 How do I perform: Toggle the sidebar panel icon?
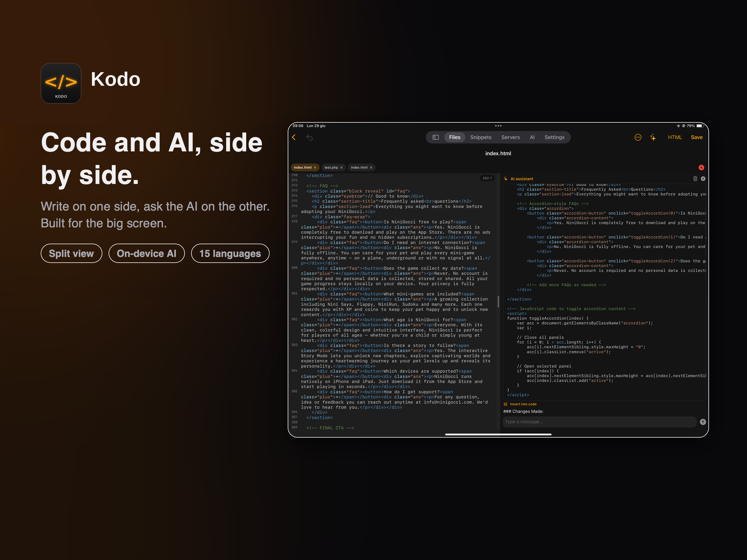436,137
